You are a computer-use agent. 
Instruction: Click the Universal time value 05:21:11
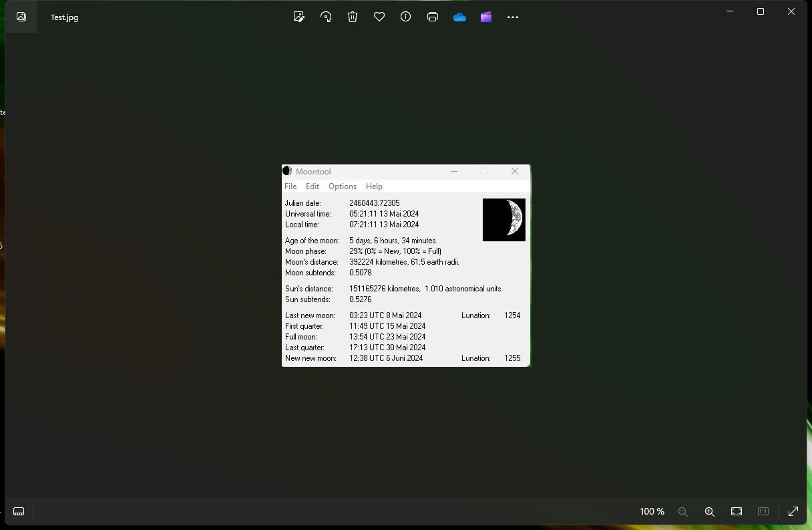(x=365, y=214)
